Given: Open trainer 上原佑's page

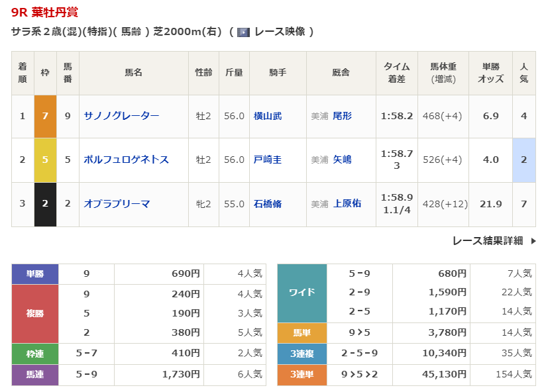Looking at the screenshot, I should coord(347,204).
